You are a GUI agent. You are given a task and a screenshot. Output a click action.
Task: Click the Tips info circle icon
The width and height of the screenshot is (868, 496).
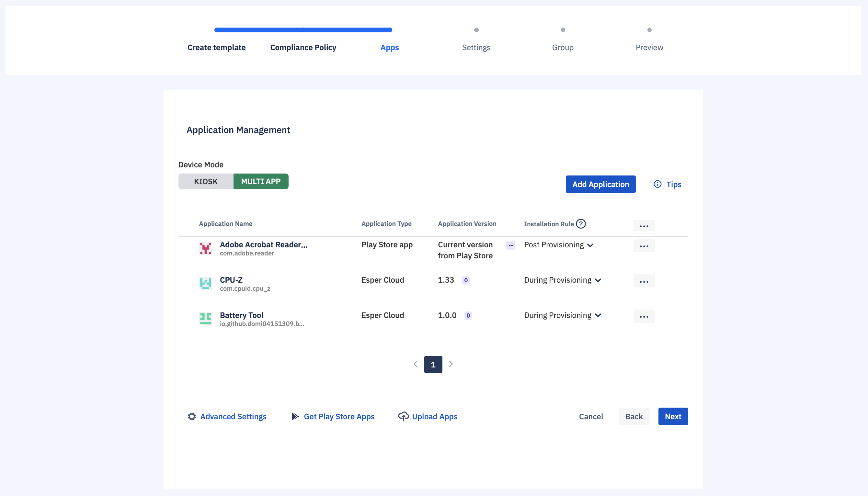pyautogui.click(x=657, y=184)
